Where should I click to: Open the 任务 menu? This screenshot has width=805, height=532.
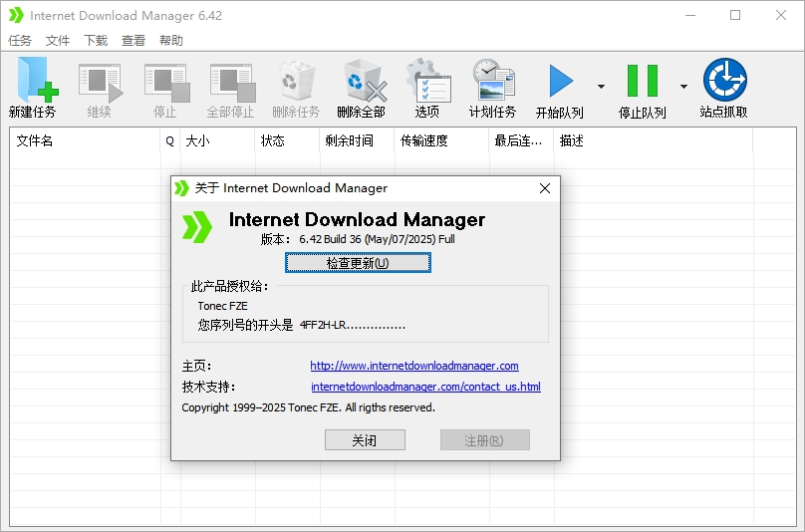point(20,41)
